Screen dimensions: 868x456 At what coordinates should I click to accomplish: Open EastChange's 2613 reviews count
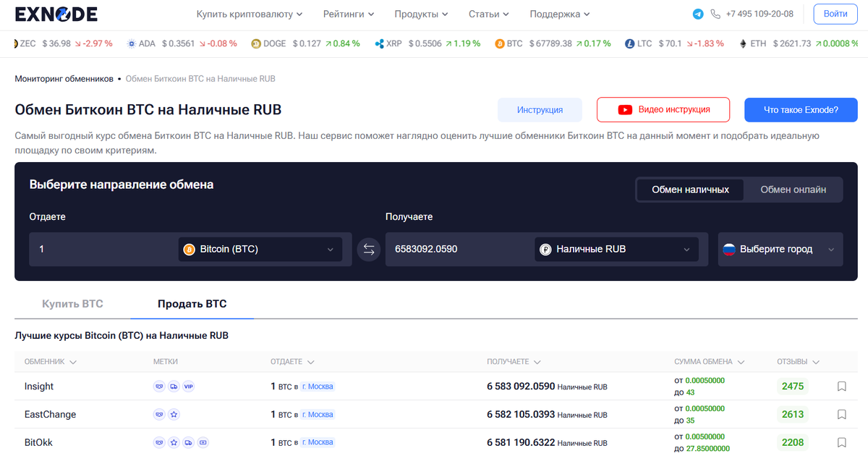793,415
